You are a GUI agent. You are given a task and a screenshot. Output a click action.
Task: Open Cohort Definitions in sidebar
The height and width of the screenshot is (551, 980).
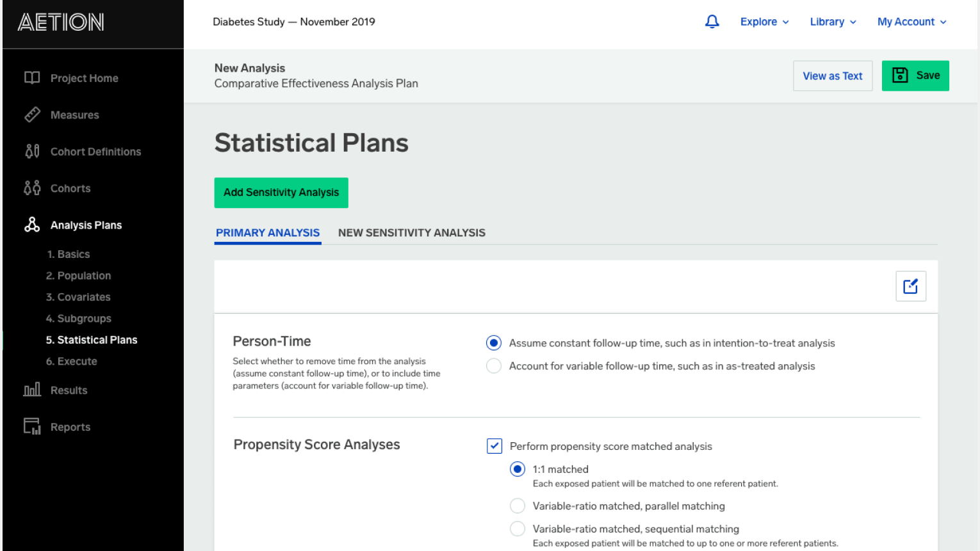(x=95, y=152)
